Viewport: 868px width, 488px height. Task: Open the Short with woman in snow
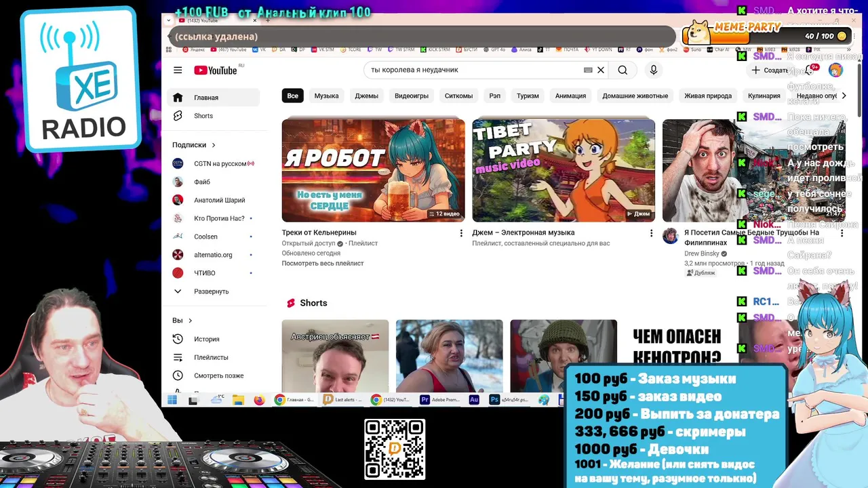point(450,356)
